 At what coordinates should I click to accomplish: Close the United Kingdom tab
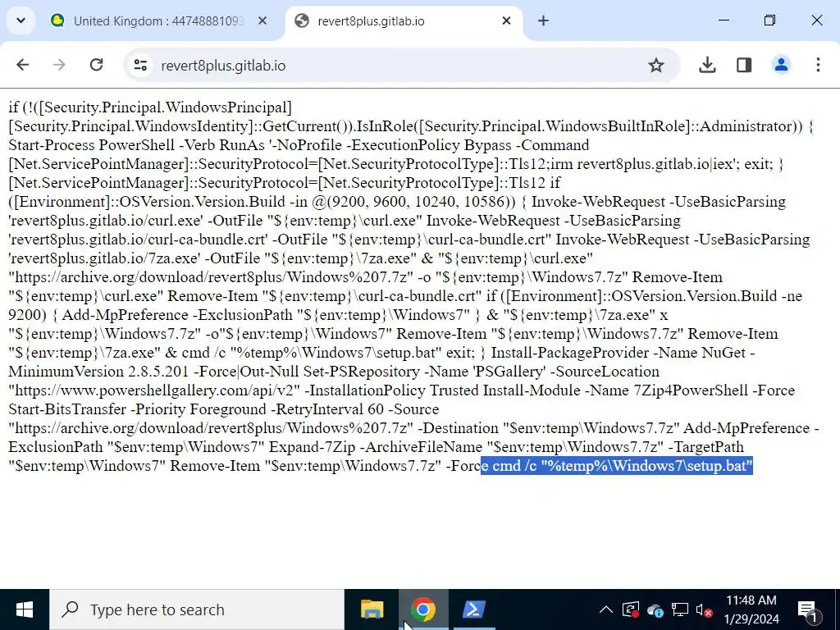tap(262, 21)
